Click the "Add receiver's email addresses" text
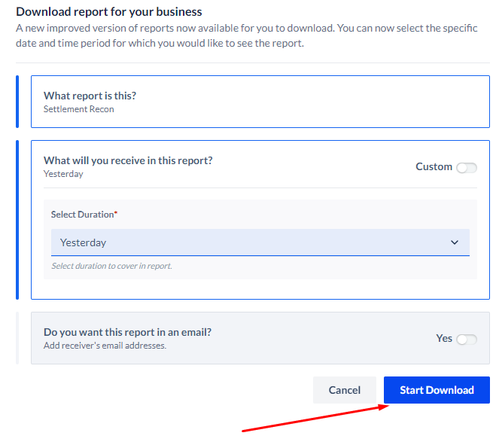Viewport: 496px width, 448px height. (x=105, y=346)
